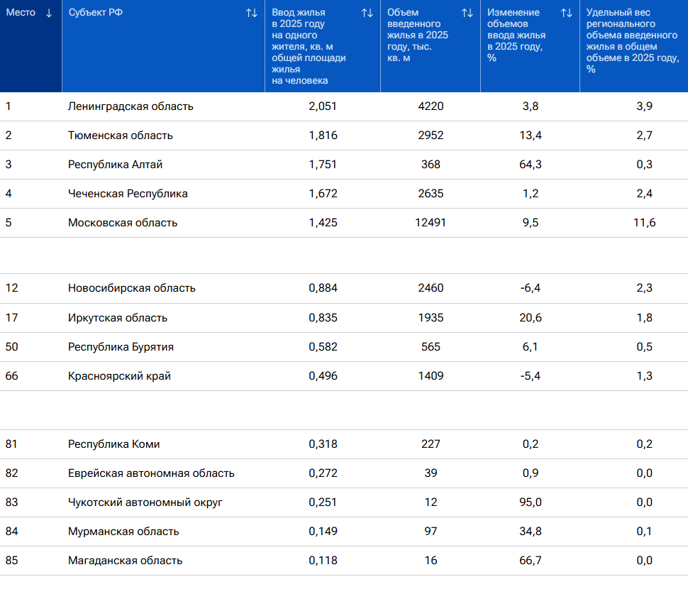Select Еврейская автономная область row name

(x=151, y=473)
